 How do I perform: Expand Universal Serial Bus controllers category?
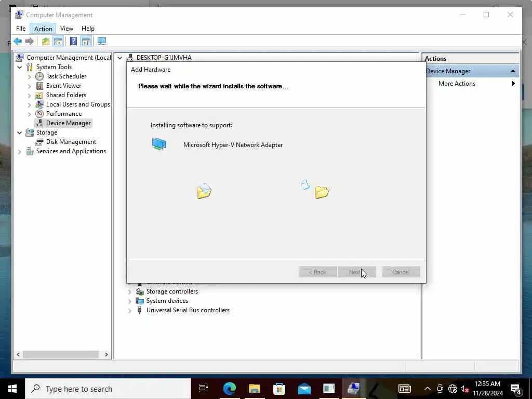coord(129,310)
